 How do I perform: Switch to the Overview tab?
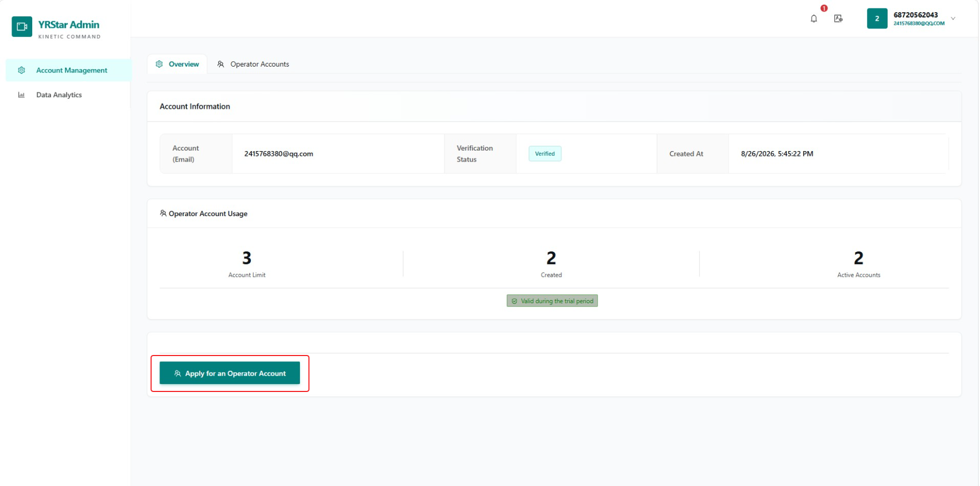tap(177, 64)
